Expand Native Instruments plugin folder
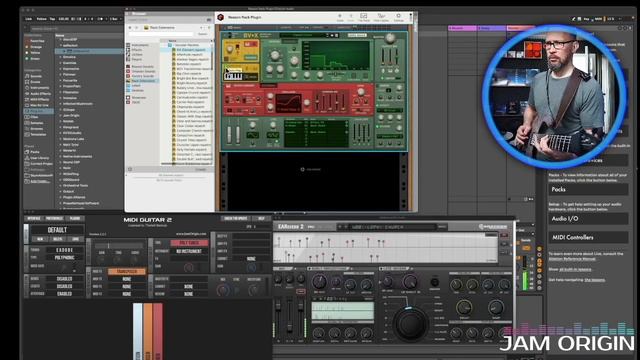The height and width of the screenshot is (360, 640). [x=60, y=156]
